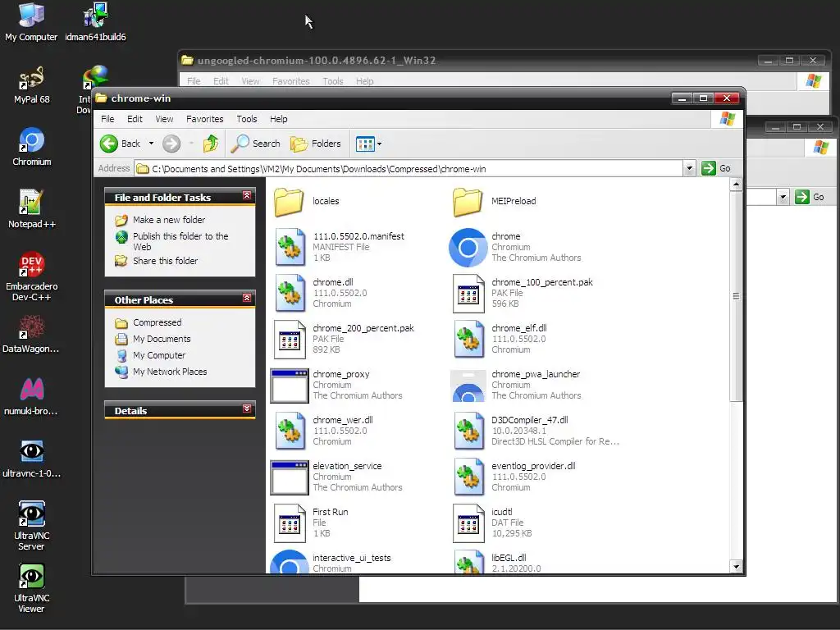Select My Computer desktop icon
Viewport: 840px width, 630px height.
pos(31,22)
